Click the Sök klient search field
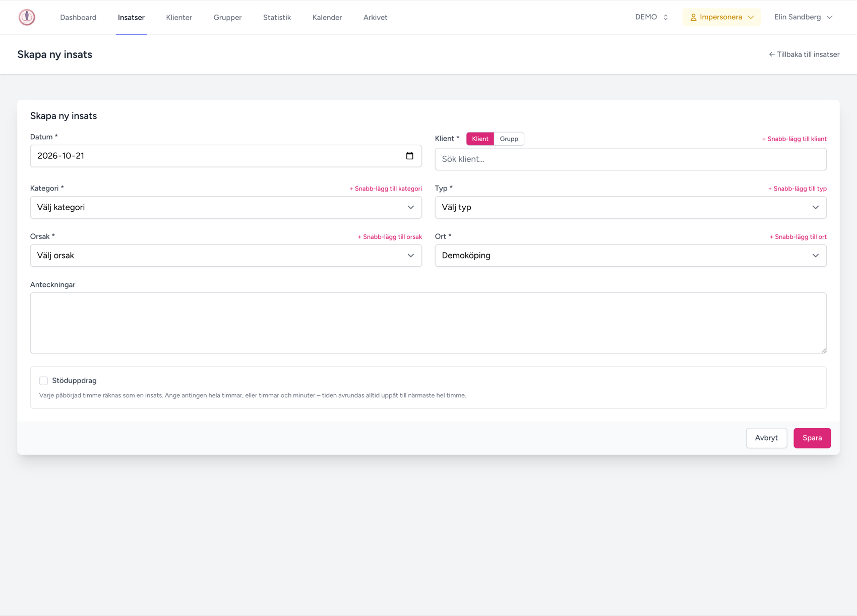This screenshot has width=857, height=616. pyautogui.click(x=631, y=159)
